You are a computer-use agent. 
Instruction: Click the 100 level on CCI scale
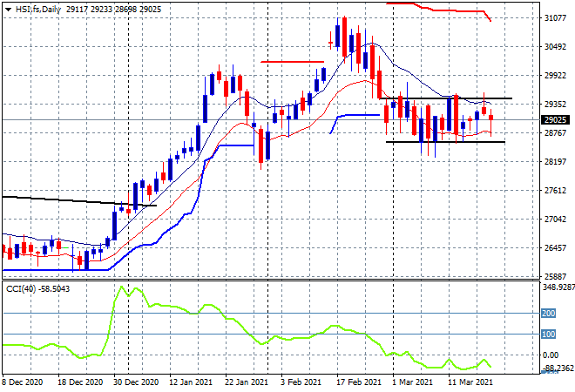[547, 334]
